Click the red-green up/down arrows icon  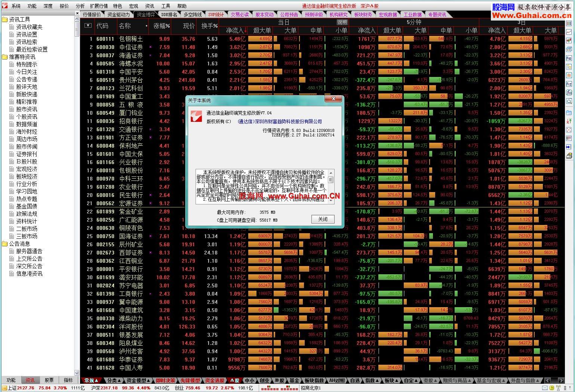pos(569,121)
